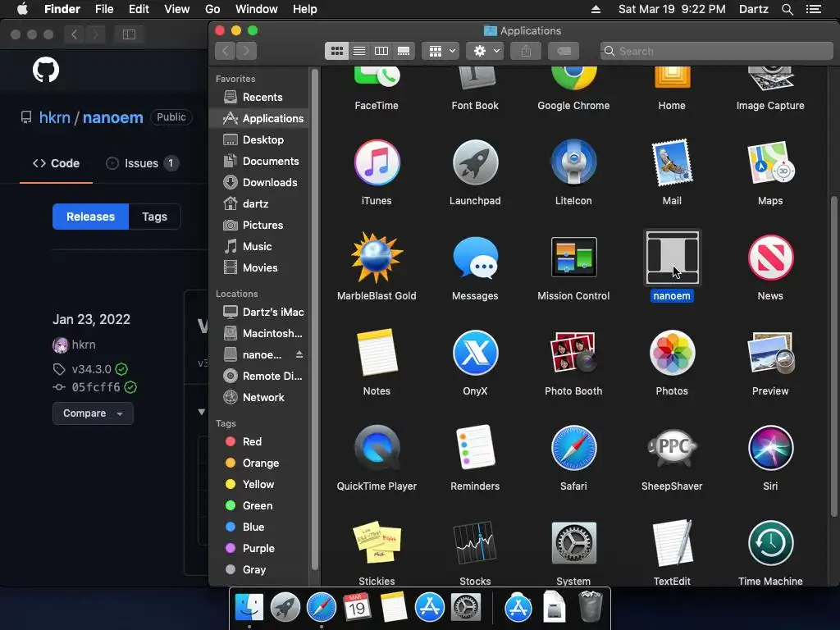
Task: Select the Stickies app icon
Action: click(x=377, y=542)
